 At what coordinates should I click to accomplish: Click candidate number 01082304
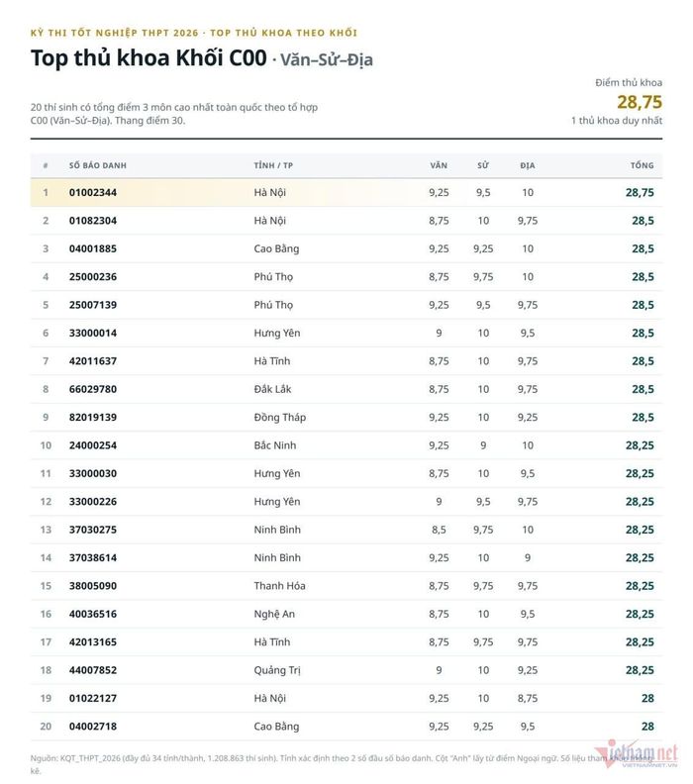coord(93,221)
